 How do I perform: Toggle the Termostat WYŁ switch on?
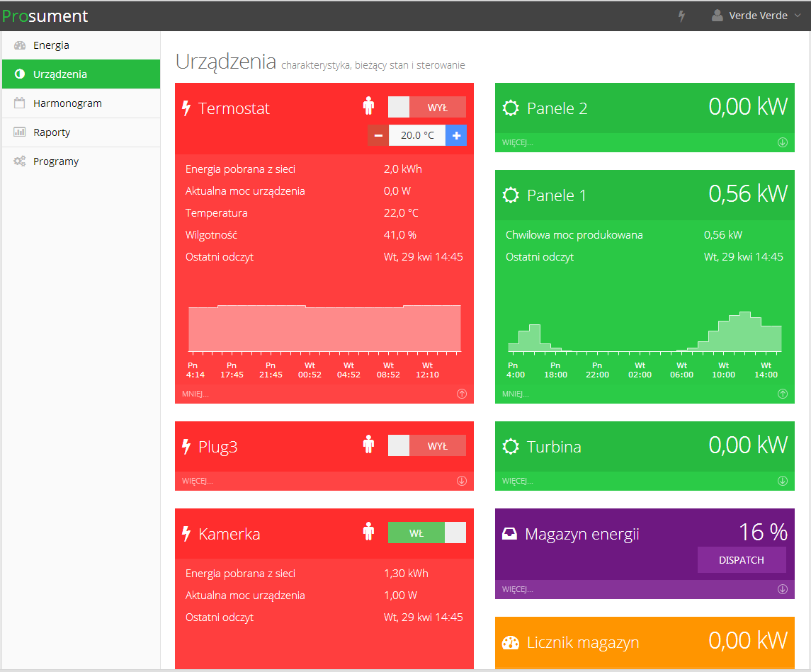click(x=426, y=107)
